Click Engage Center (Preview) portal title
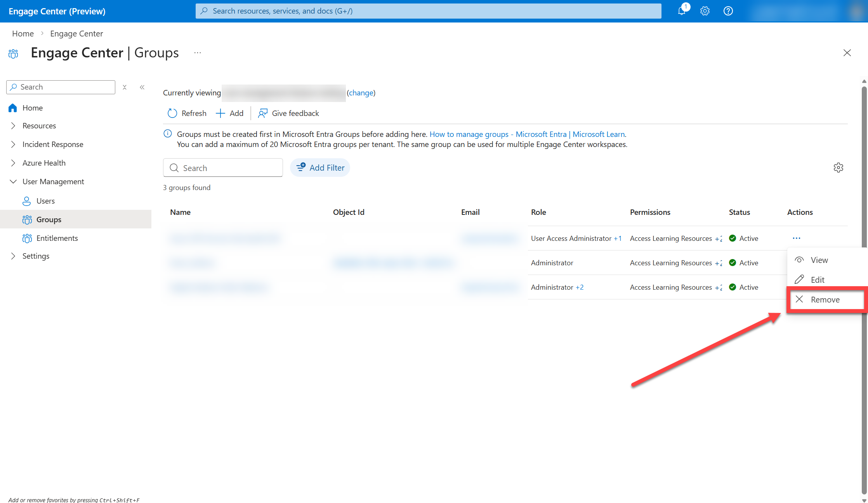This screenshot has height=503, width=868. (x=57, y=11)
